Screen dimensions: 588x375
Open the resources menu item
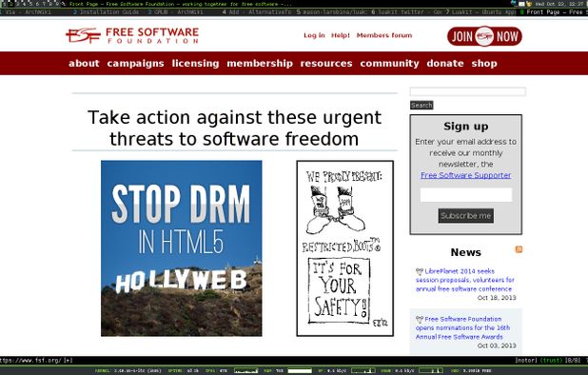pyautogui.click(x=326, y=64)
